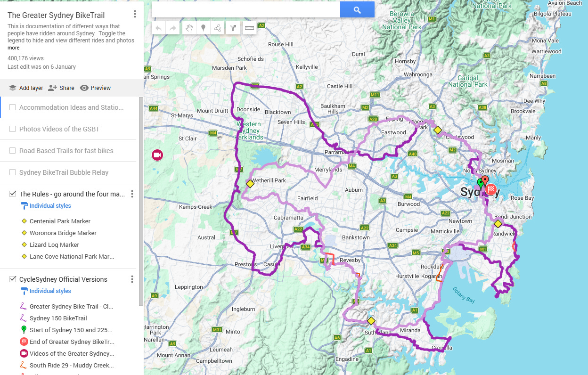This screenshot has height=375, width=588.
Task: Click the red pin marker in Sydney
Action: pos(485,180)
